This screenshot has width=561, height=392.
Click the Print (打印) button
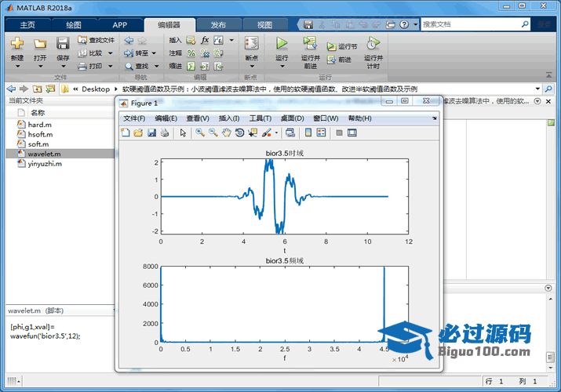click(90, 66)
